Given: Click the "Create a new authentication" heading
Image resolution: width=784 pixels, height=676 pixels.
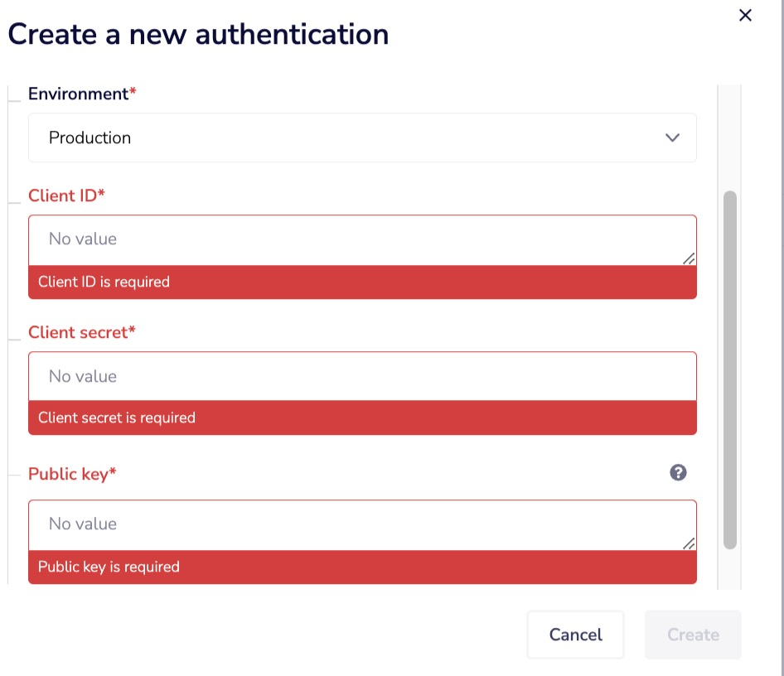Looking at the screenshot, I should tap(198, 35).
